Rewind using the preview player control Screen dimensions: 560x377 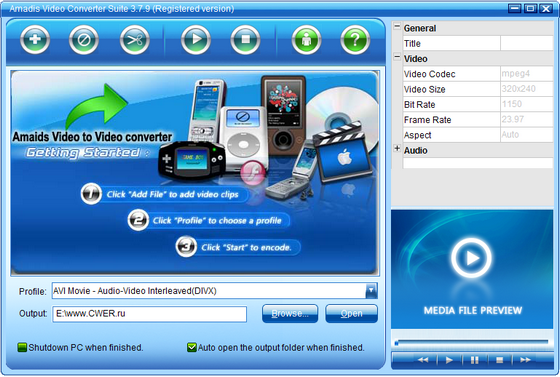pos(423,360)
